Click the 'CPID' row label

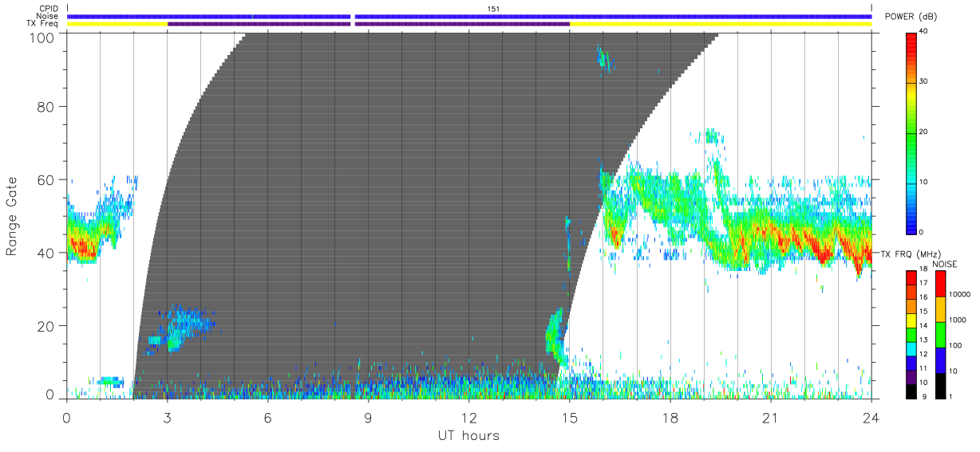tap(47, 9)
